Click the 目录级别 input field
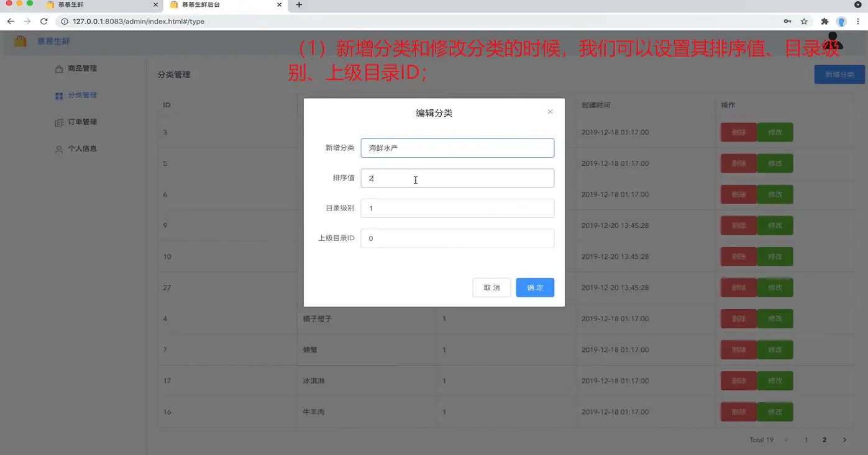Screen dimensions: 868x455 [457, 208]
